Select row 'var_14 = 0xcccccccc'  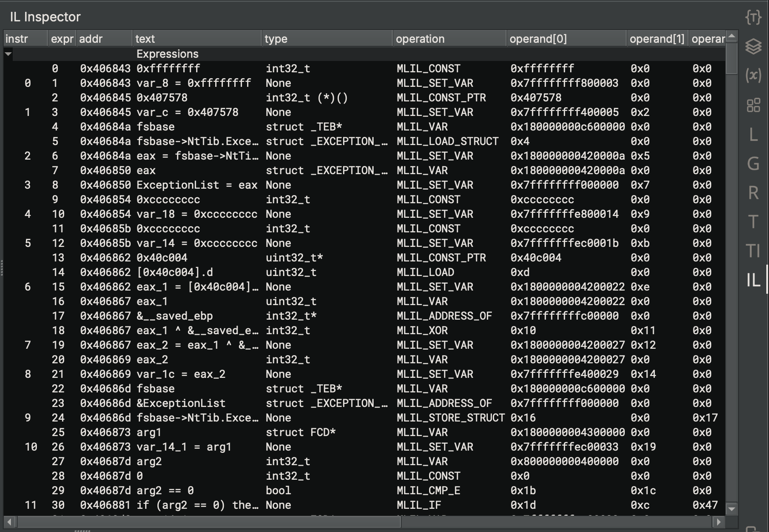[x=364, y=243]
